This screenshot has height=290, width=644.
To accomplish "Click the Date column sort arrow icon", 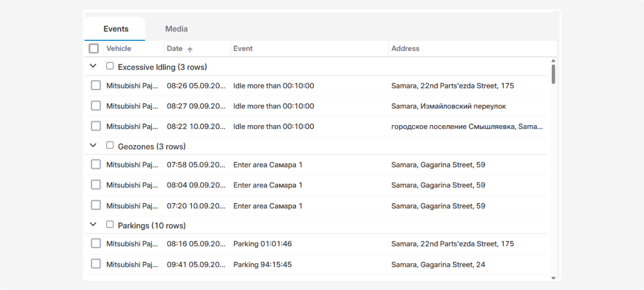I will tap(190, 49).
